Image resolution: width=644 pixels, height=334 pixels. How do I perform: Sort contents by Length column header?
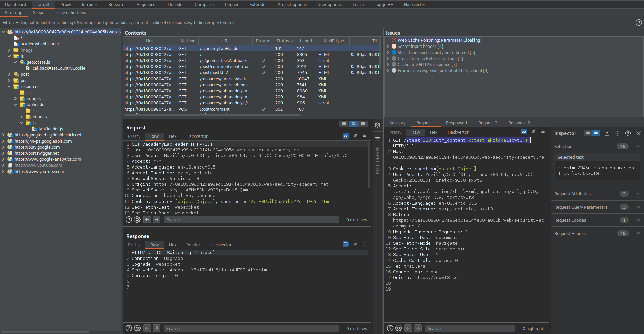pyautogui.click(x=307, y=41)
